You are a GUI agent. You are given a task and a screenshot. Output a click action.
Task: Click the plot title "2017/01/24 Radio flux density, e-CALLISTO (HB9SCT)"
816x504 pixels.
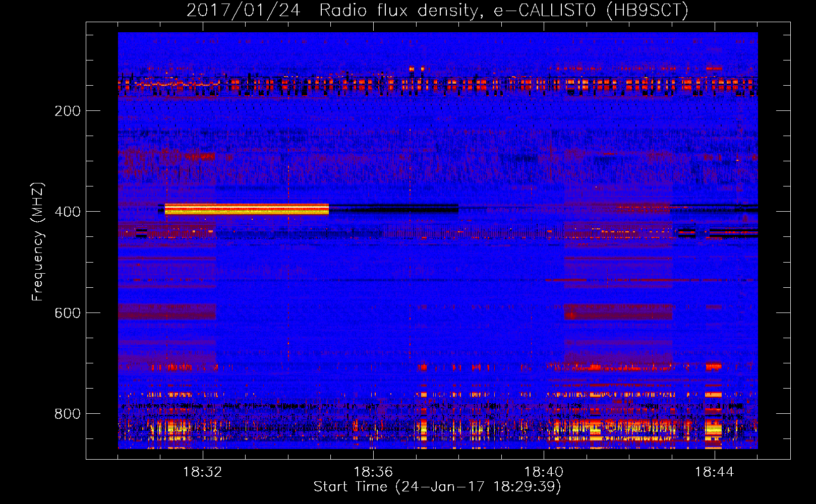click(x=437, y=10)
